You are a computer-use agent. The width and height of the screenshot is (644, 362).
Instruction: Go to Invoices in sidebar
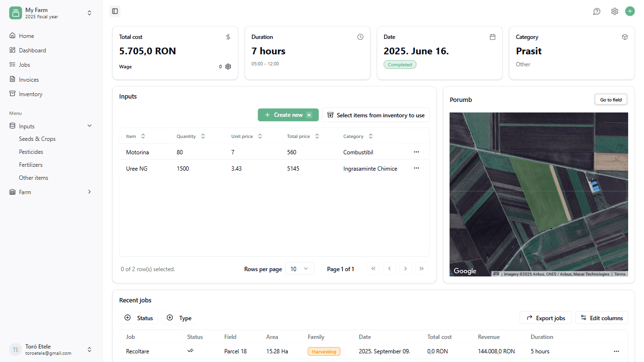click(x=29, y=80)
